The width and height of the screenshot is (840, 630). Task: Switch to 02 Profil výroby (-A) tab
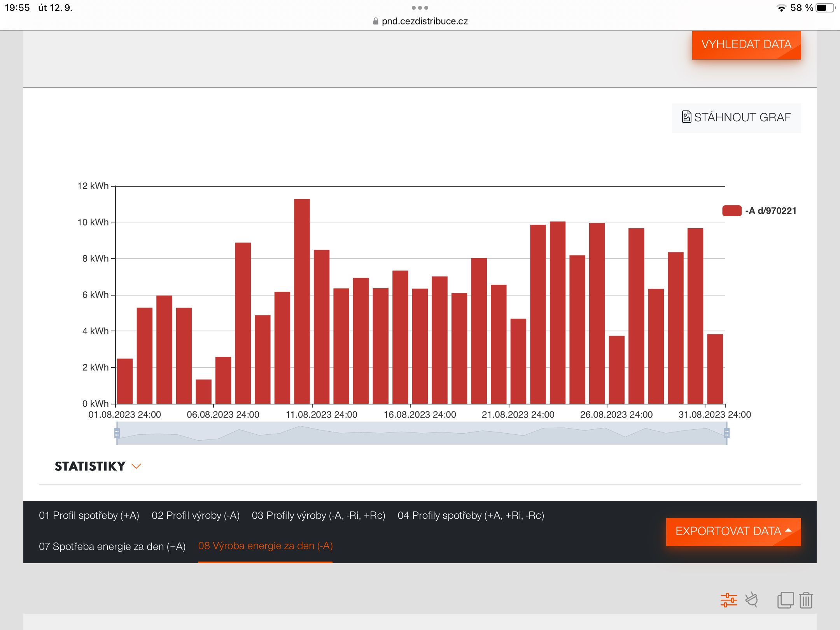[196, 515]
